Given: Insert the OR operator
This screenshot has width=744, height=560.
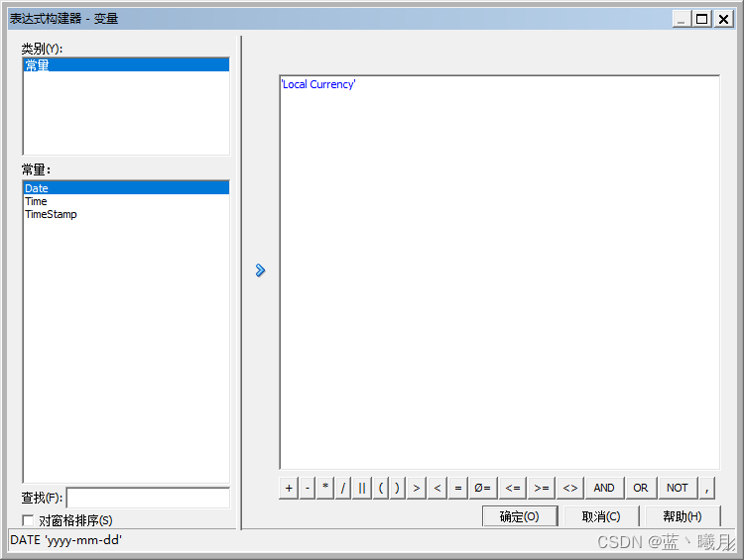Looking at the screenshot, I should (641, 488).
